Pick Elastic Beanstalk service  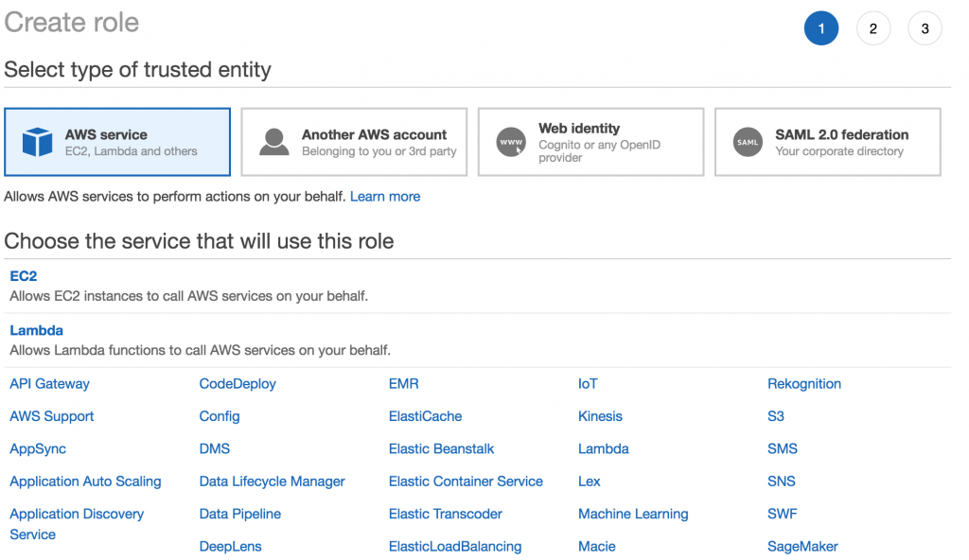tap(441, 448)
